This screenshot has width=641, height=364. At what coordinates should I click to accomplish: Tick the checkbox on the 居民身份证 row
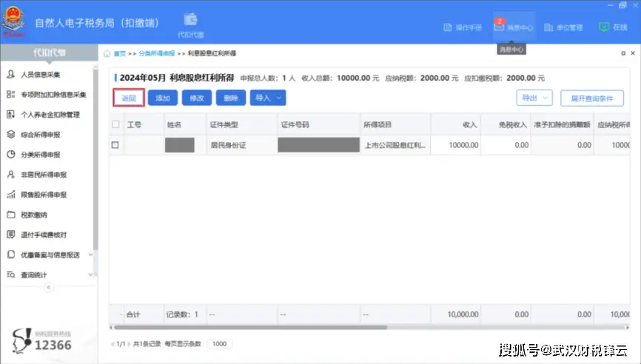[115, 145]
